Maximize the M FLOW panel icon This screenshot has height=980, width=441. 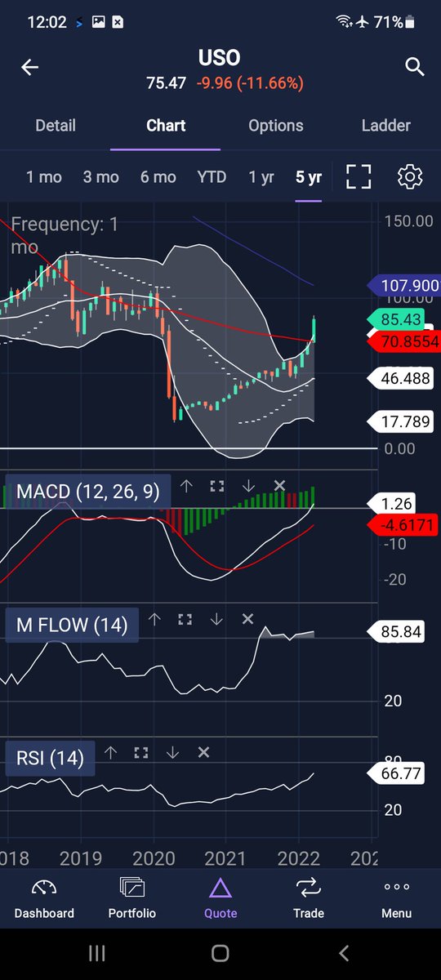tap(185, 620)
